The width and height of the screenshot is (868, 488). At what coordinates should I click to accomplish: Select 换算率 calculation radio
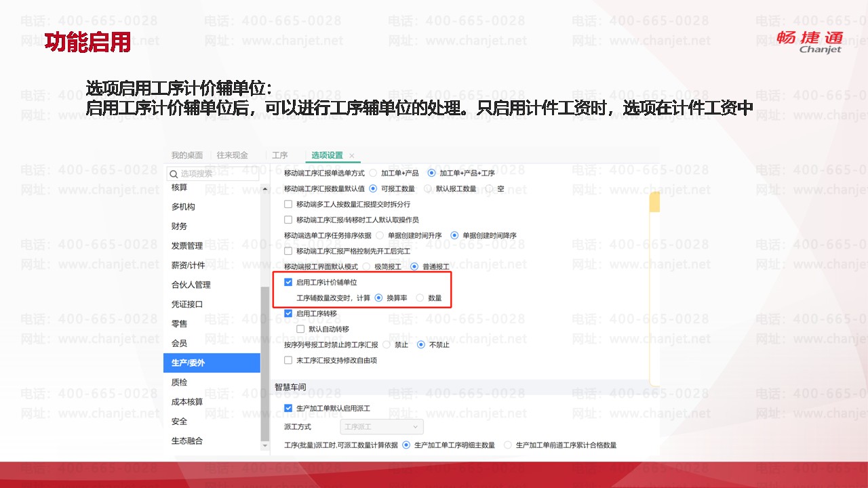point(378,298)
